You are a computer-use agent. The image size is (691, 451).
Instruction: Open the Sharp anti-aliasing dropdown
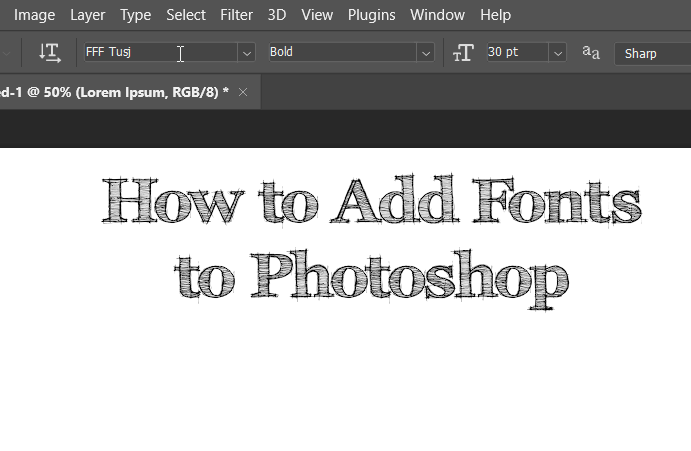click(x=653, y=54)
